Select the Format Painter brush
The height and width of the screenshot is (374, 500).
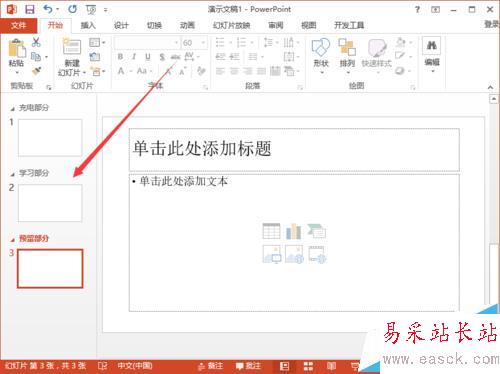click(36, 71)
